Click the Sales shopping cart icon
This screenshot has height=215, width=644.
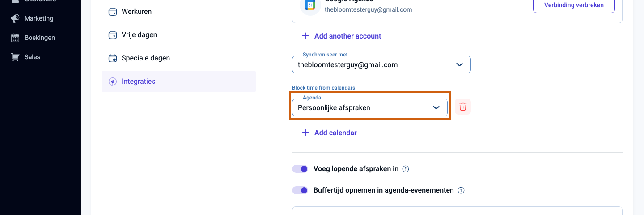(x=15, y=57)
